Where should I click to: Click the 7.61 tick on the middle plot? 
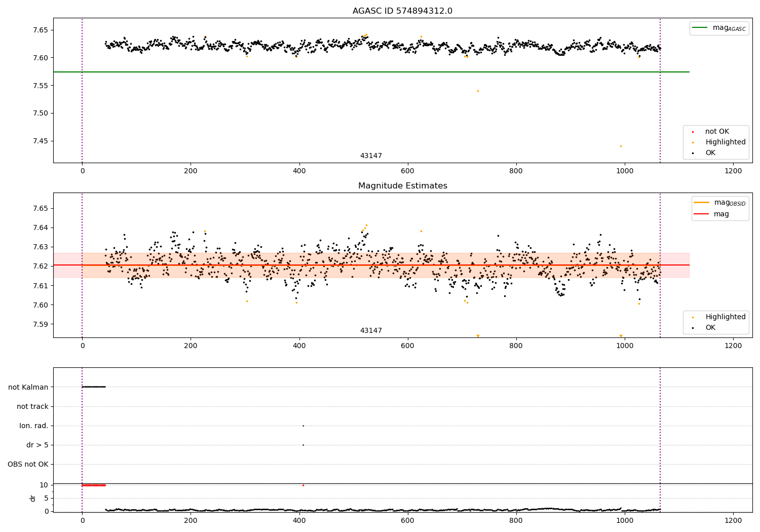[40, 286]
